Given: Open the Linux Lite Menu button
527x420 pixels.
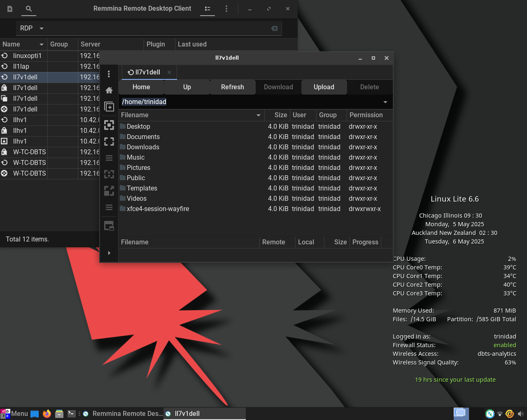Looking at the screenshot, I should pos(14,413).
